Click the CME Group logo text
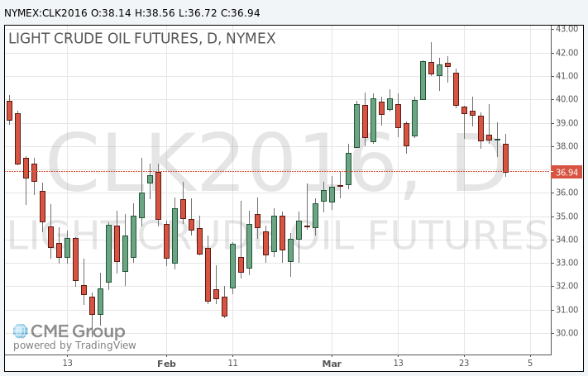The width and height of the screenshot is (588, 376). tap(78, 331)
